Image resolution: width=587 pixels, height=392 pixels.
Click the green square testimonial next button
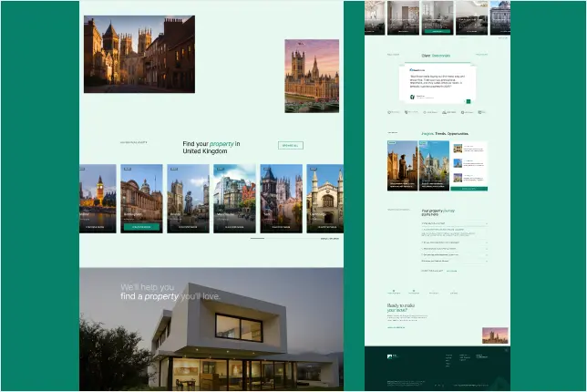(469, 100)
